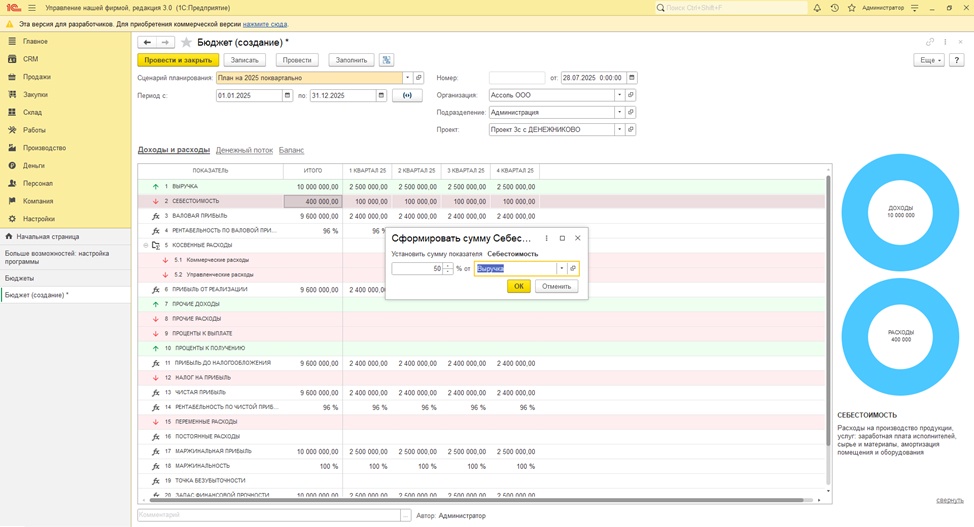Click the period selection button with brackets
Image resolution: width=974 pixels, height=527 pixels.
point(407,96)
